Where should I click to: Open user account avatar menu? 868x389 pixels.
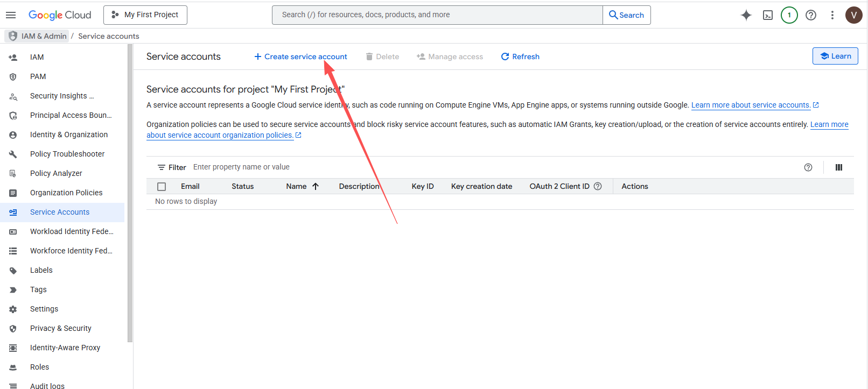pos(853,15)
